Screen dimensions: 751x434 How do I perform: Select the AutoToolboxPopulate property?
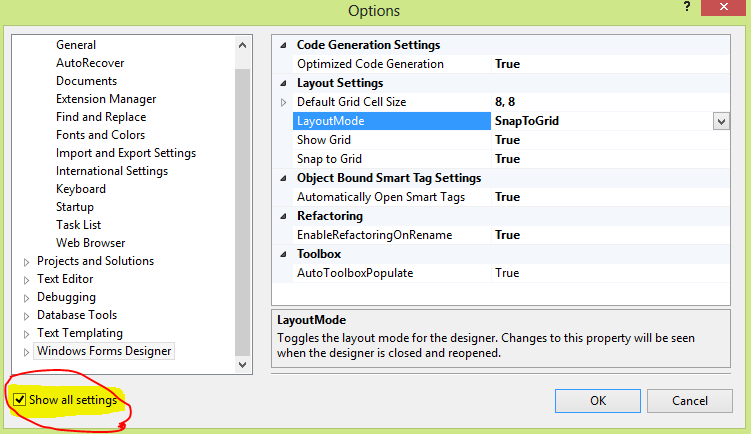[355, 273]
